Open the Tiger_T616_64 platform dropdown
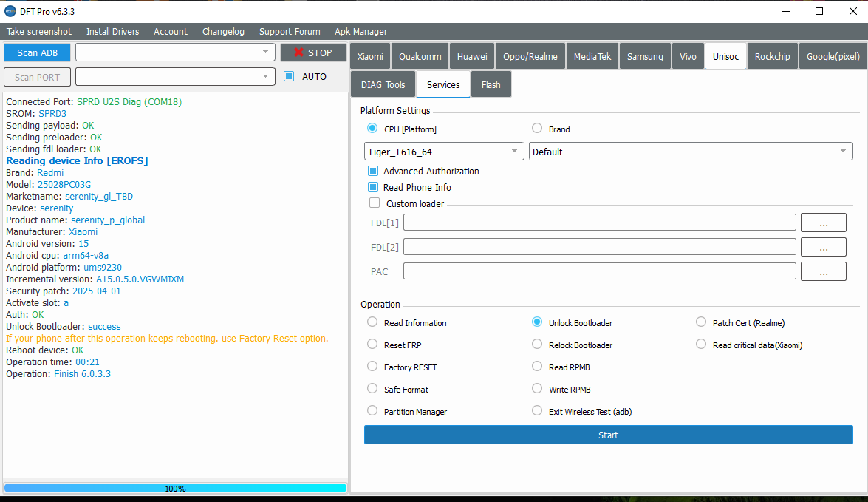 [x=444, y=152]
